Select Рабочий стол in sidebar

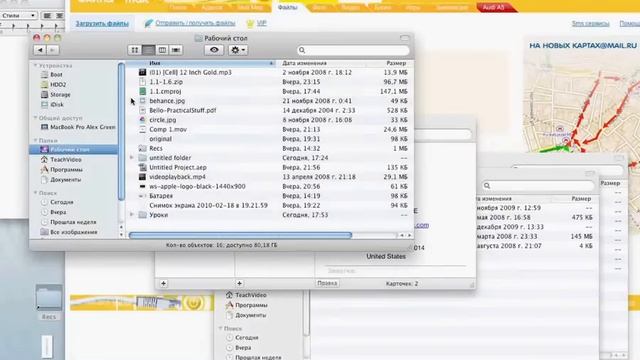pos(73,149)
